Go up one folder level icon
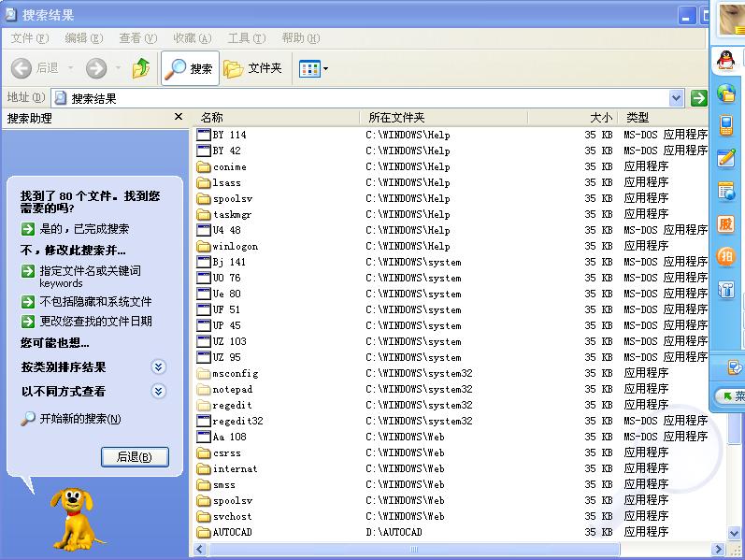 coord(141,68)
